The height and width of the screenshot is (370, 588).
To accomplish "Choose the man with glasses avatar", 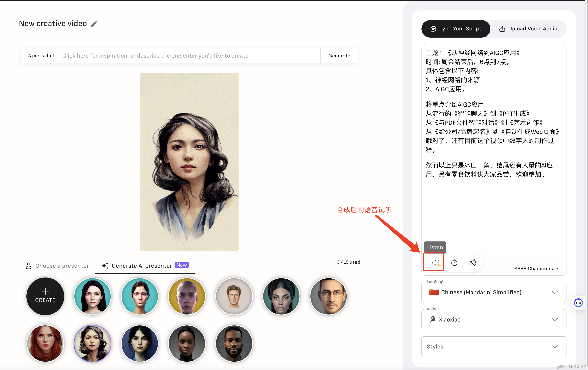I will point(328,296).
